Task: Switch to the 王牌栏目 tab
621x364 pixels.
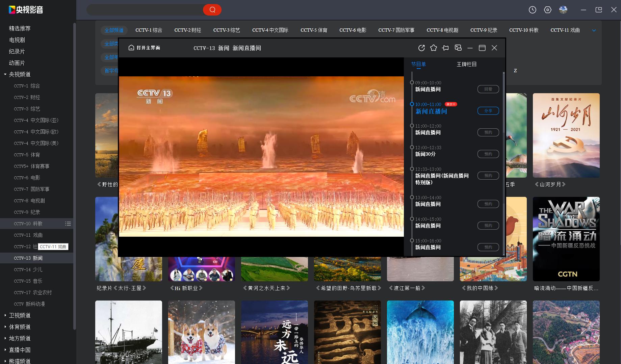Action: click(x=466, y=64)
